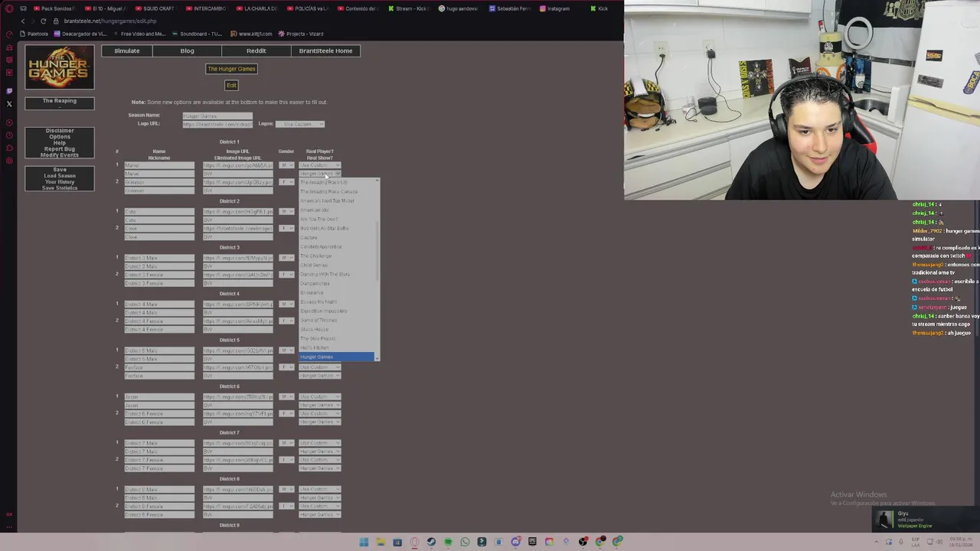Switch to the LA CHARLA DE tab
Screen dimensions: 980x551
[x=256, y=8]
